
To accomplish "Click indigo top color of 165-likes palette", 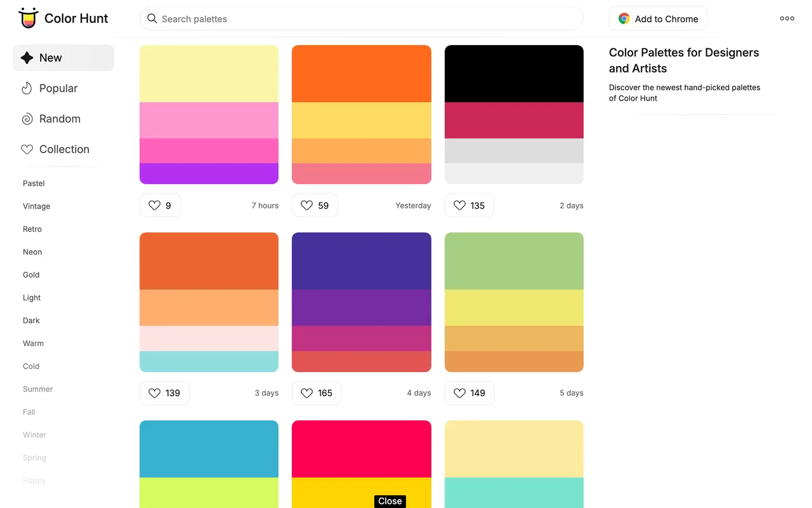I will pos(362,261).
